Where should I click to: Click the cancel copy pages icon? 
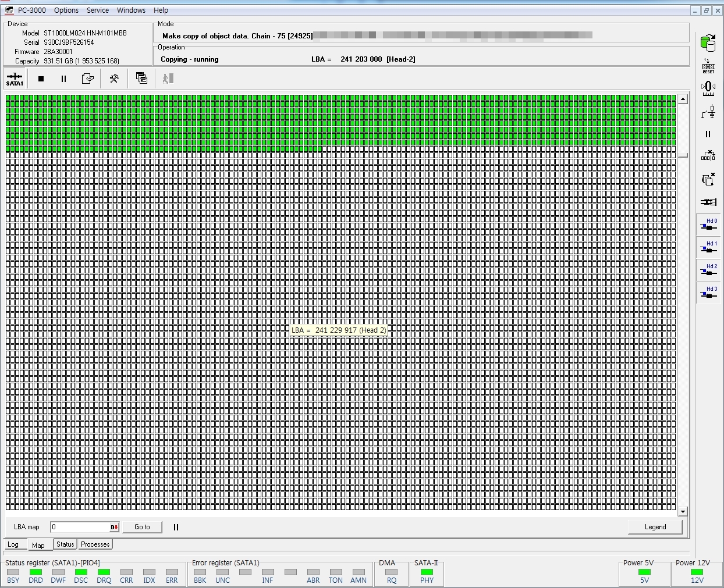point(708,179)
